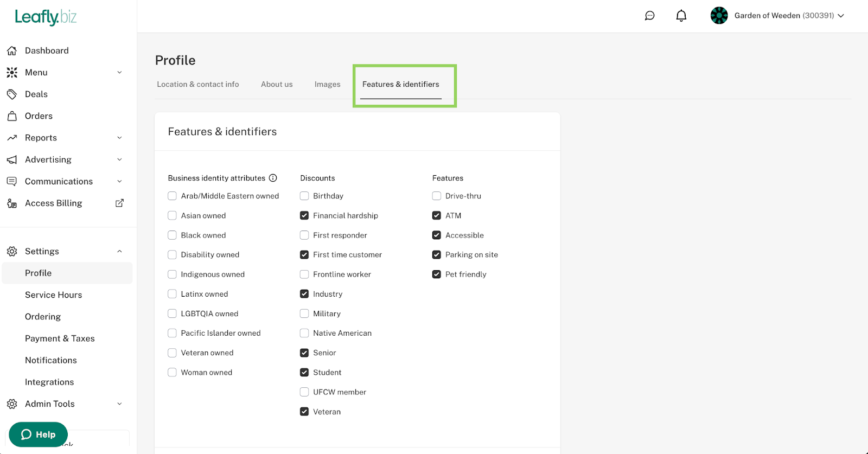Open the notifications bell icon

coord(681,16)
